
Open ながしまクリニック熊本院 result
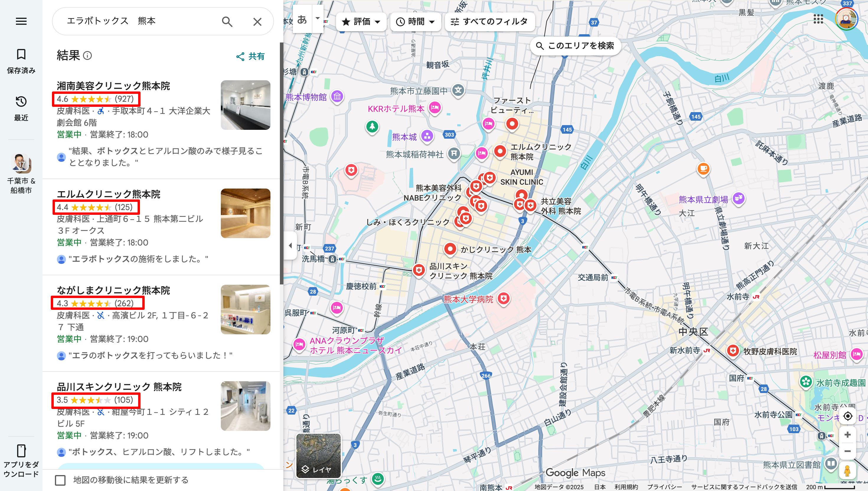(113, 290)
